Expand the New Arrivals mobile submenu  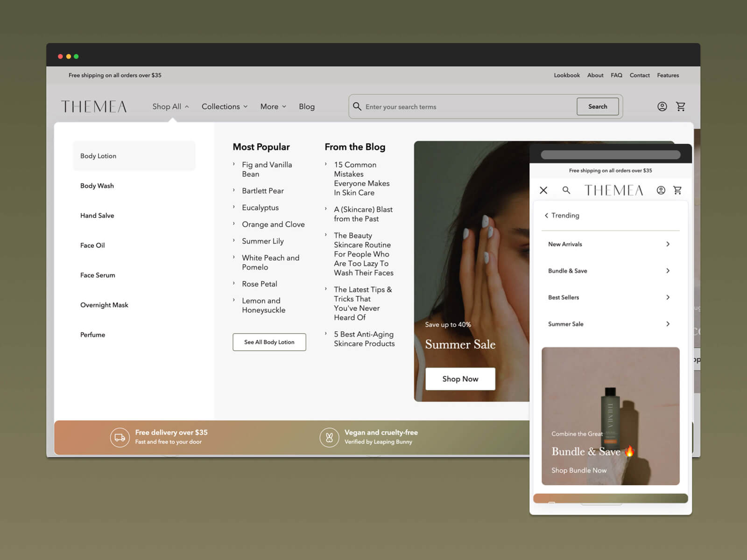(x=668, y=244)
